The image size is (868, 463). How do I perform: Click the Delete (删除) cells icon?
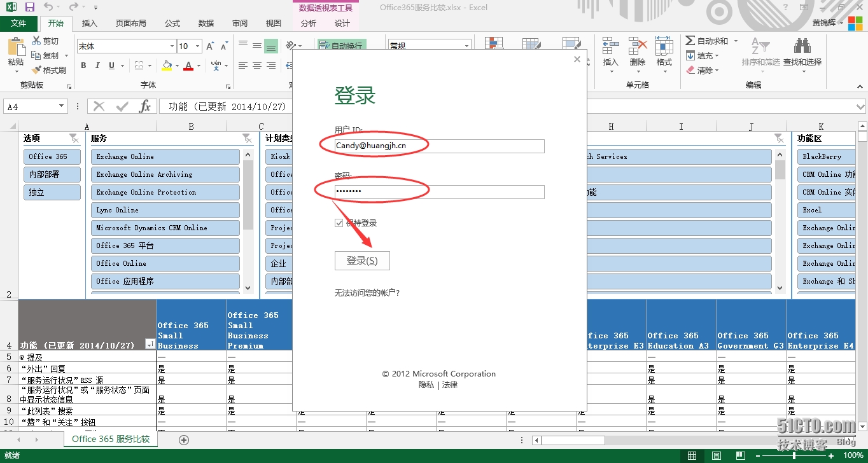637,52
